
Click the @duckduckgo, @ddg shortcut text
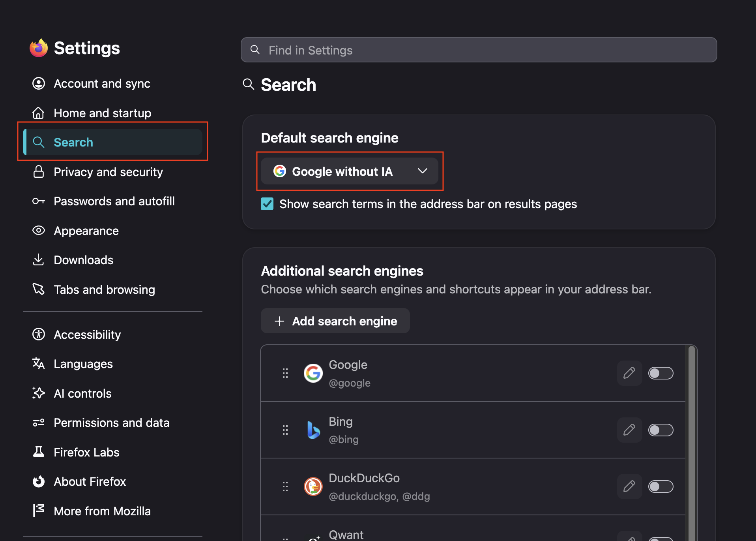point(379,496)
